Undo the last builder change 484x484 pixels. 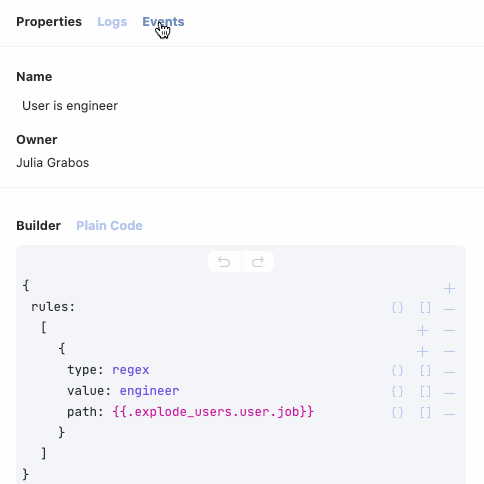point(224,262)
